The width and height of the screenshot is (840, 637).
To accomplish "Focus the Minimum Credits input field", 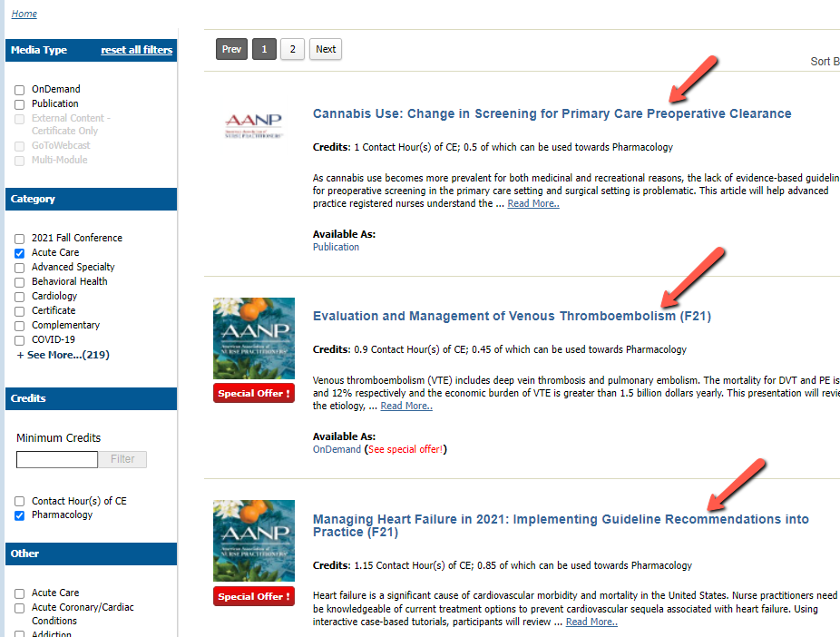I will click(57, 459).
